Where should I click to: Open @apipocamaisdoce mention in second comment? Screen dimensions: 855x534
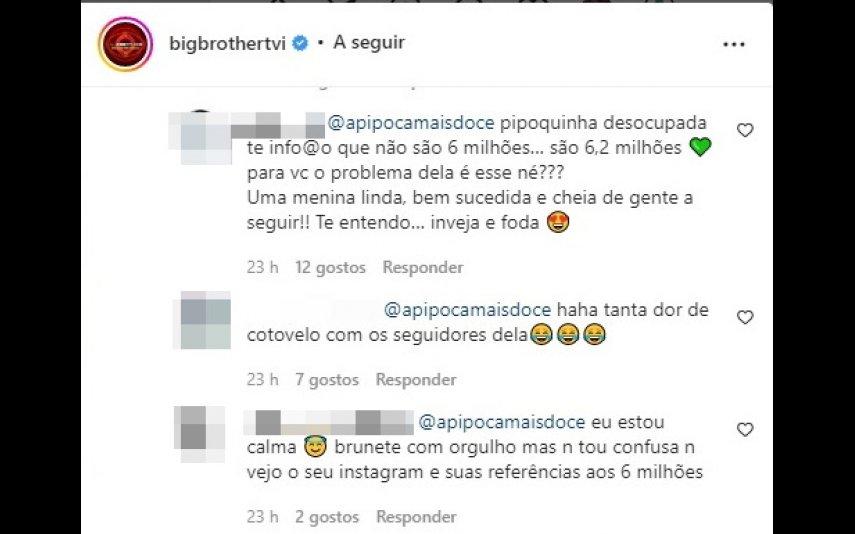pyautogui.click(x=468, y=310)
